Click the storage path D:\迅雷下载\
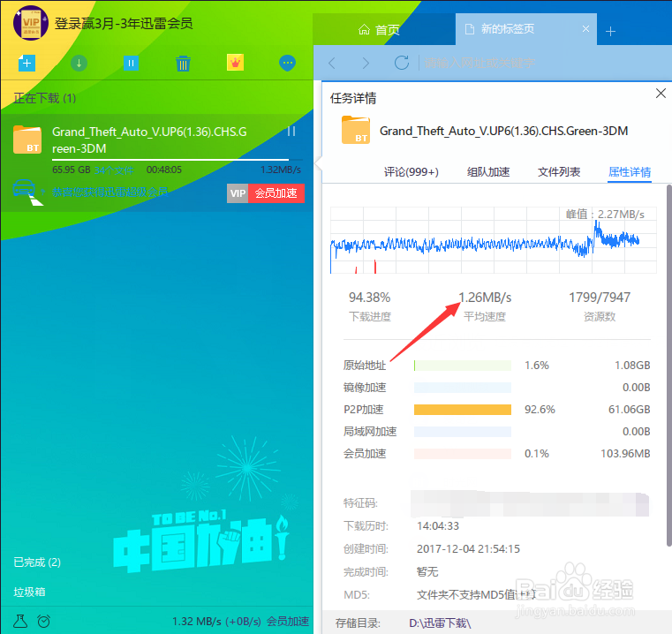Viewport: 672px width, 634px height. point(440,623)
